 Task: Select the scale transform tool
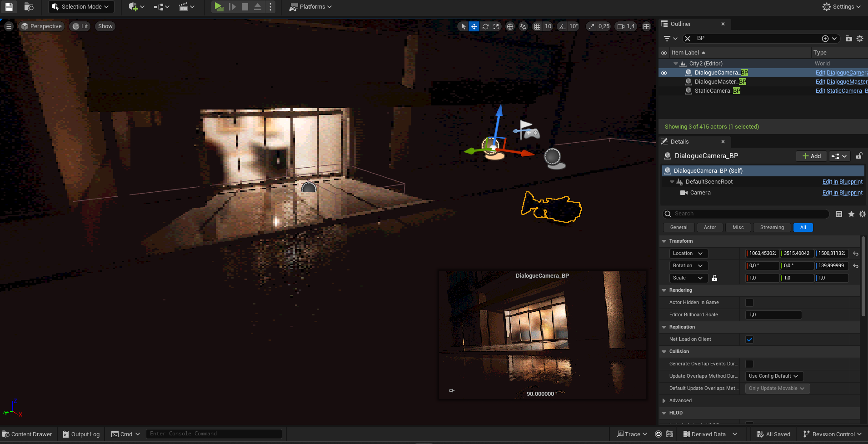coord(496,26)
